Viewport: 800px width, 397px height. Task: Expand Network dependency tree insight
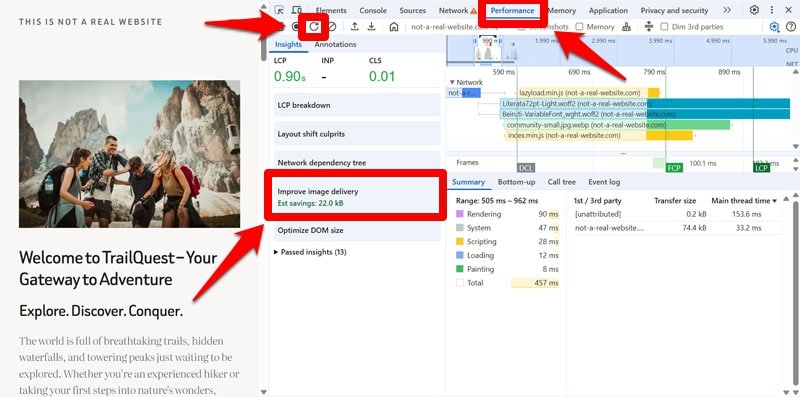357,160
